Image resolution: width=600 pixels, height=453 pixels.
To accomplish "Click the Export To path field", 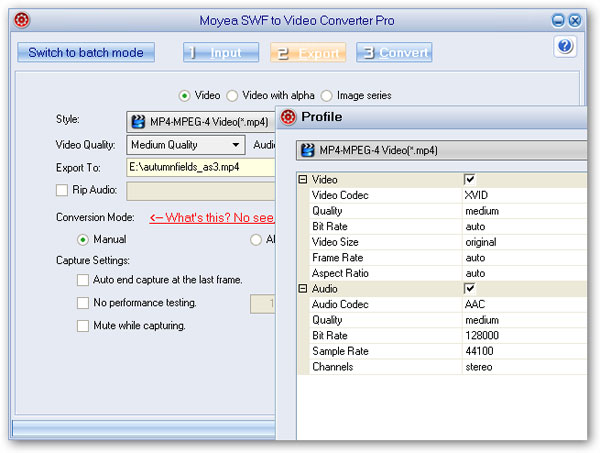I will coord(201,167).
